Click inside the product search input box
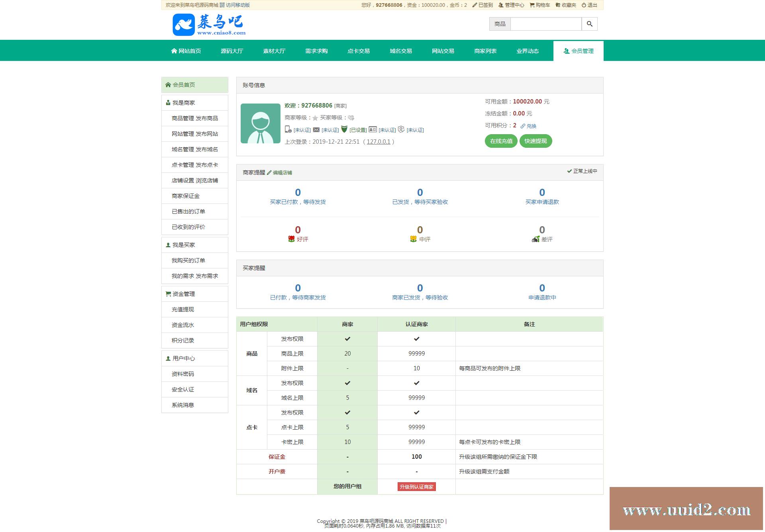 pyautogui.click(x=546, y=24)
